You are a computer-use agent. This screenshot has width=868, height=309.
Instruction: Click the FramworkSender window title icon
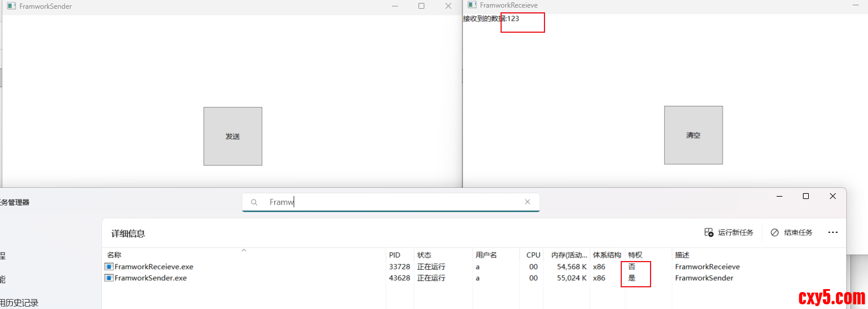[x=11, y=6]
